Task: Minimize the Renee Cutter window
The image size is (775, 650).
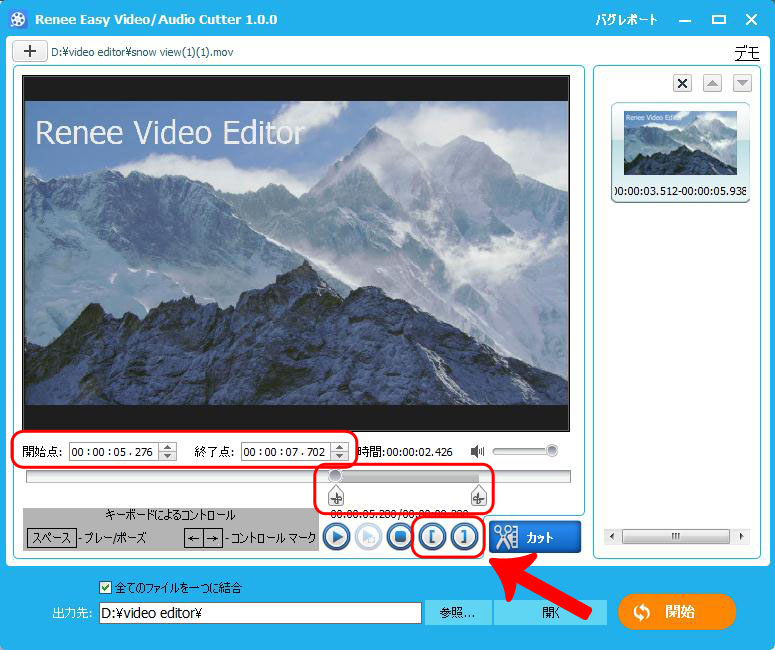Action: (x=685, y=20)
